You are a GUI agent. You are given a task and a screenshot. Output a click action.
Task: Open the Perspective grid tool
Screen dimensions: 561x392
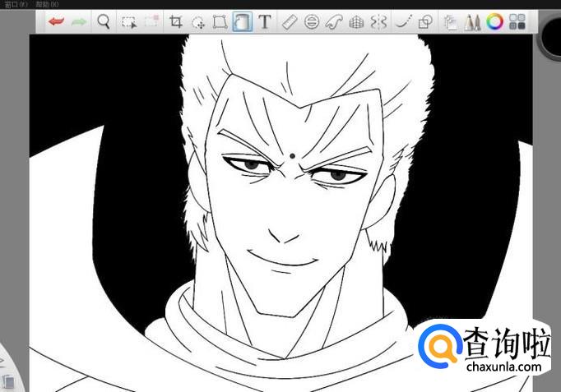pyautogui.click(x=356, y=22)
